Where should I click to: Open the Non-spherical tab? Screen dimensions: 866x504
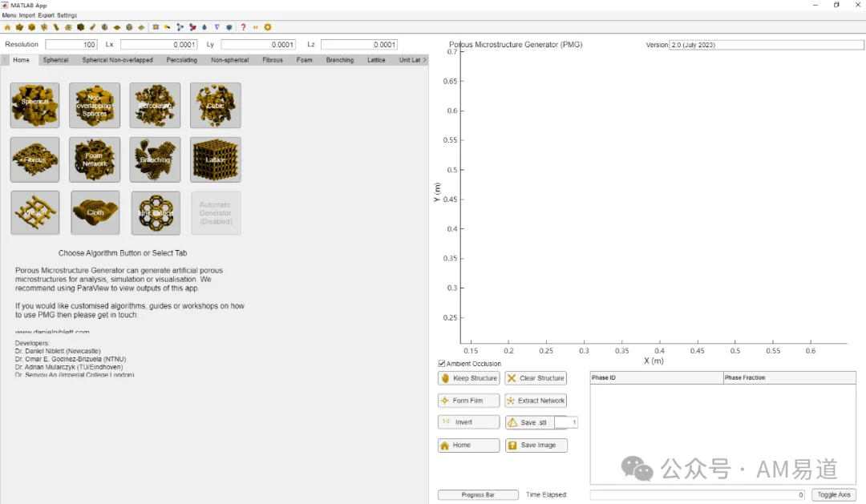click(x=230, y=59)
